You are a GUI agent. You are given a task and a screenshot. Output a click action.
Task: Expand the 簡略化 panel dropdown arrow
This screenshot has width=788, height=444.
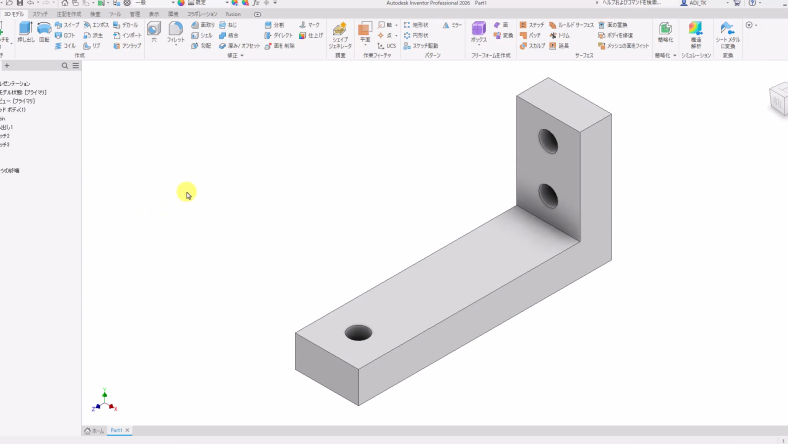tap(675, 56)
